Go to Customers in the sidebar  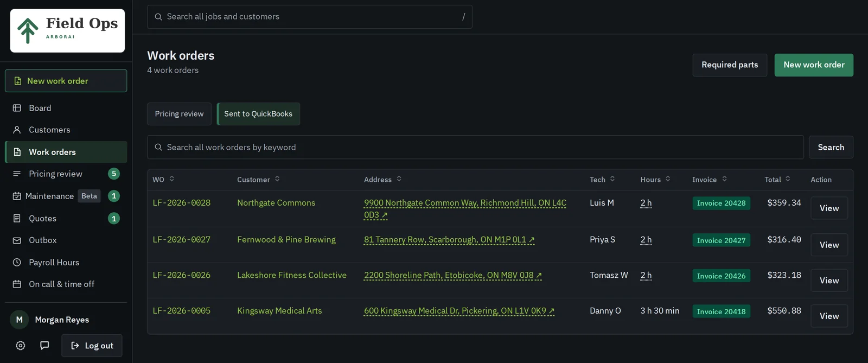click(x=66, y=130)
